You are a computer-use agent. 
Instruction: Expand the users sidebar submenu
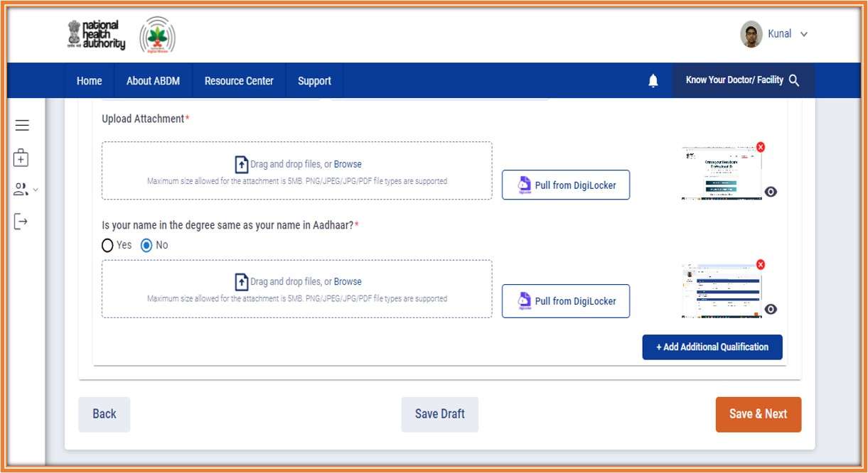(26, 190)
